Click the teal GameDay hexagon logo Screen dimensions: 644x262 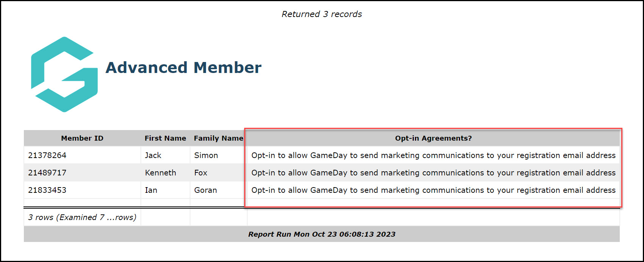pos(64,74)
